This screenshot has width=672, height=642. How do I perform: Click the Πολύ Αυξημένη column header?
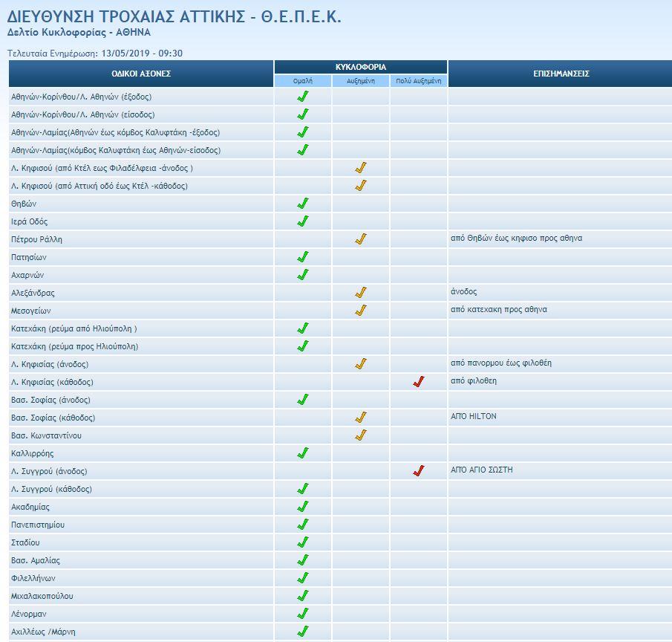tap(419, 80)
